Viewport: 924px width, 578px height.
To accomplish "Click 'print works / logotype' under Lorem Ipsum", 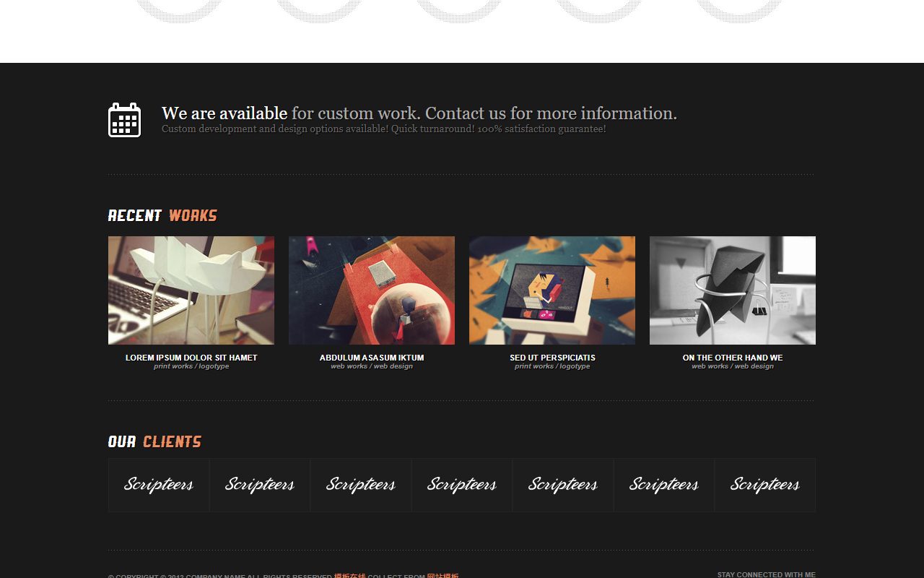I will coord(191,366).
